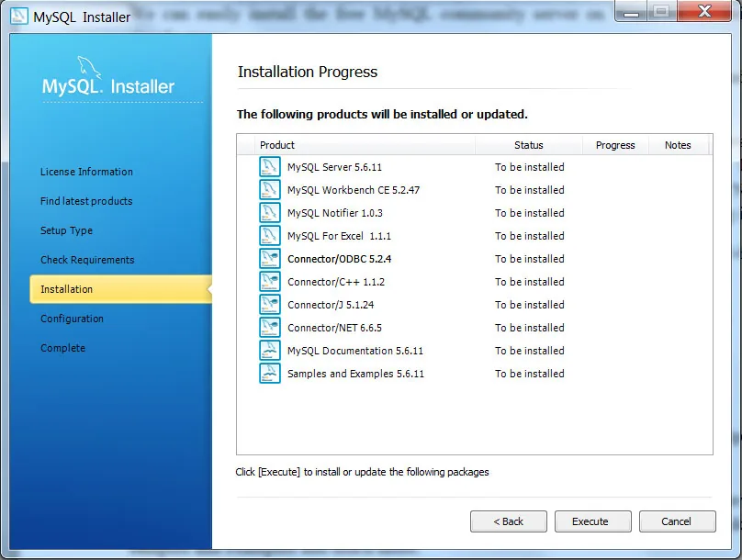Screen dimensions: 742x560
Task: Select the Connector/C++ 1.1.2 icon
Action: click(x=270, y=282)
